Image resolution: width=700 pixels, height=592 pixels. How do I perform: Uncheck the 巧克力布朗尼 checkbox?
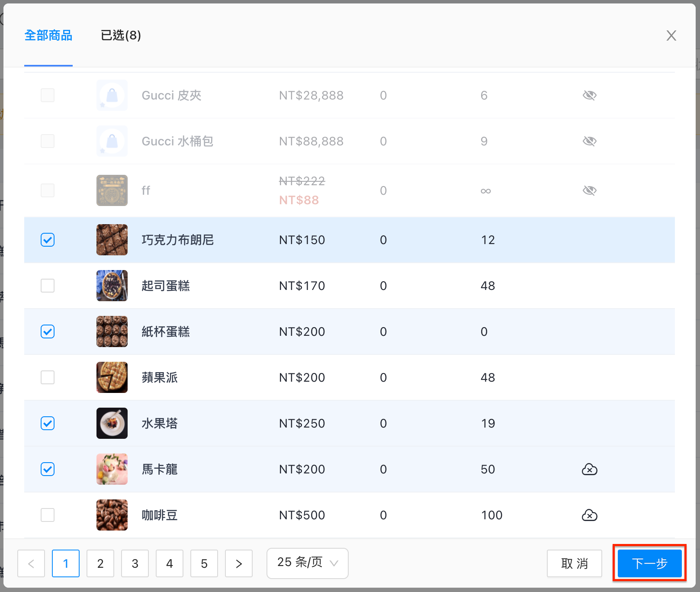click(x=48, y=240)
